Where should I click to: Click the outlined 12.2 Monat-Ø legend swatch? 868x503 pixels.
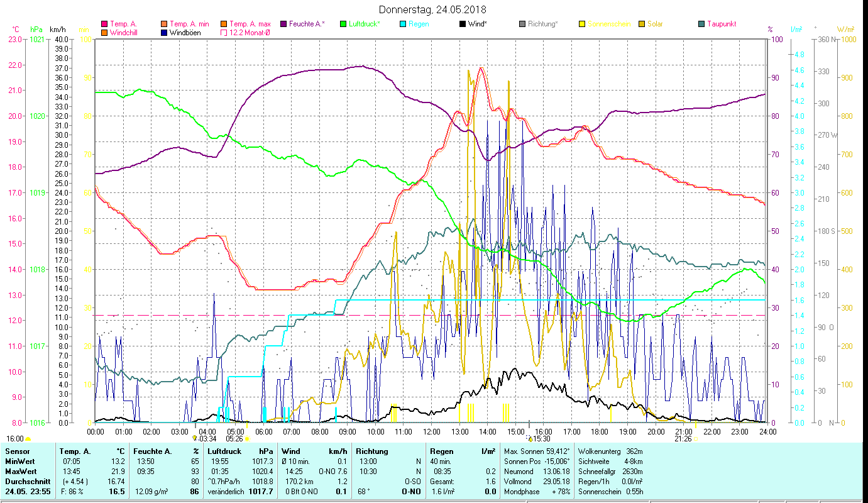point(224,32)
